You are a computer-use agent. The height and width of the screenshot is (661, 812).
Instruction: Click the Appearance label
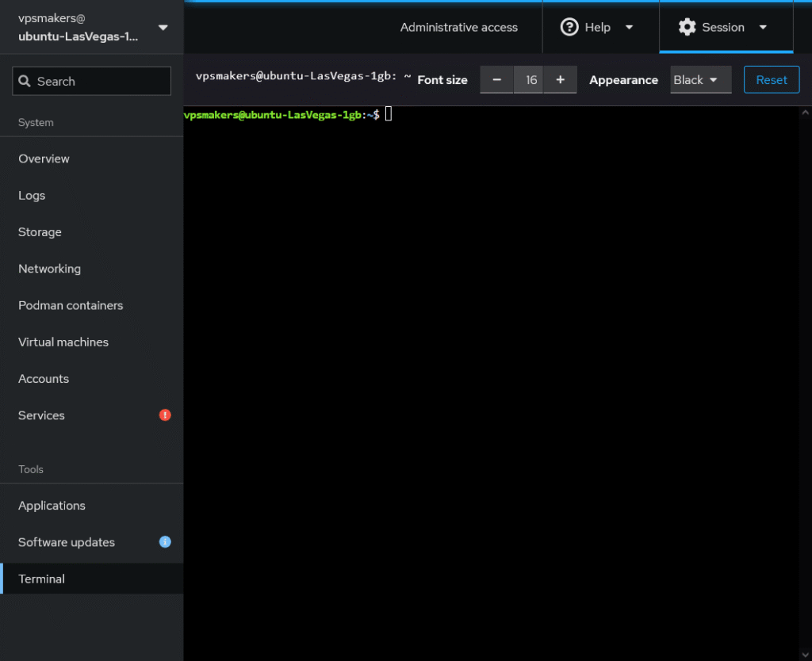(x=623, y=80)
